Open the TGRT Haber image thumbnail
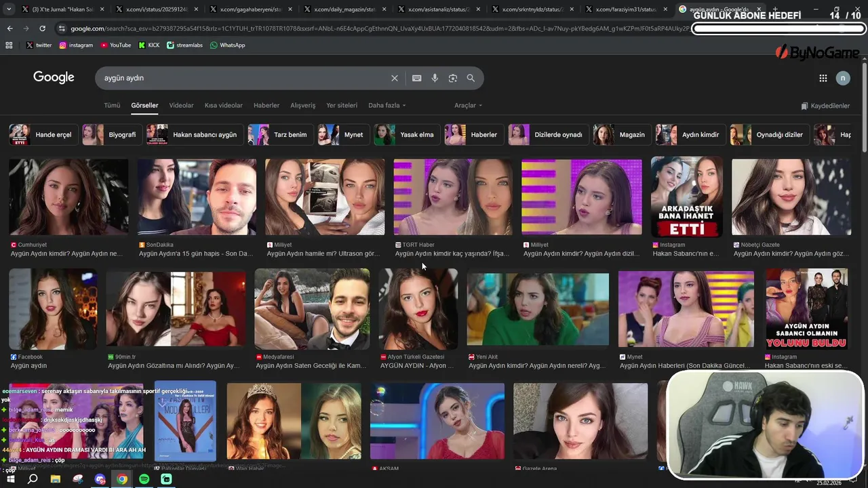 [x=453, y=197]
